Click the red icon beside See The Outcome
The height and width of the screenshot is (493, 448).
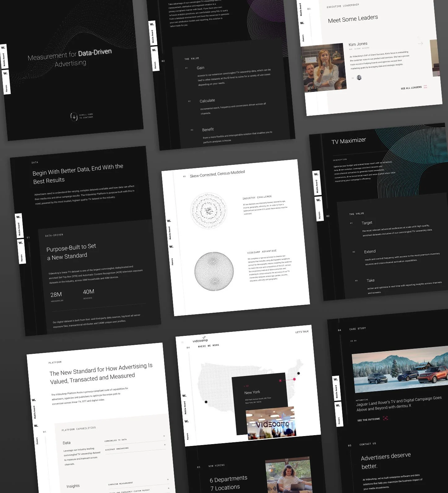pyautogui.click(x=386, y=418)
